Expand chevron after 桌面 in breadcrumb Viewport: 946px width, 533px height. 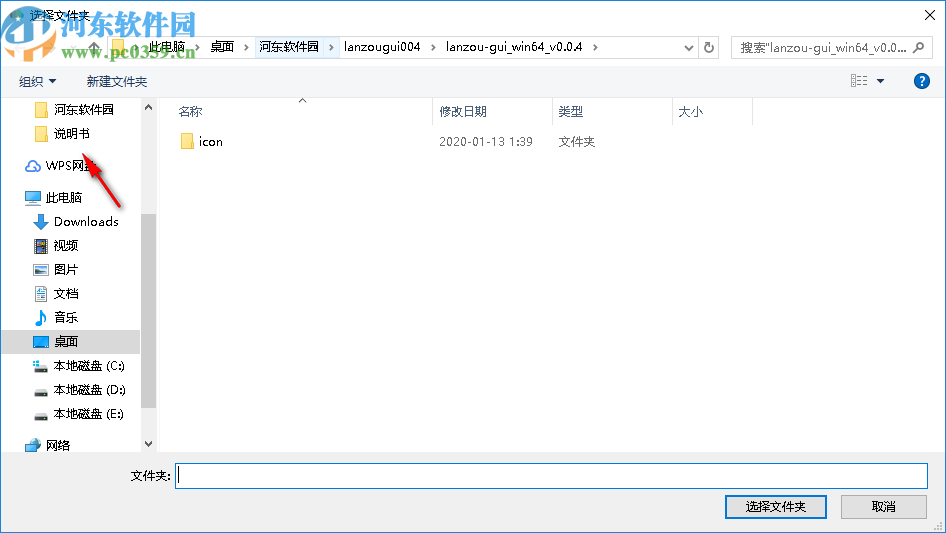[x=246, y=47]
